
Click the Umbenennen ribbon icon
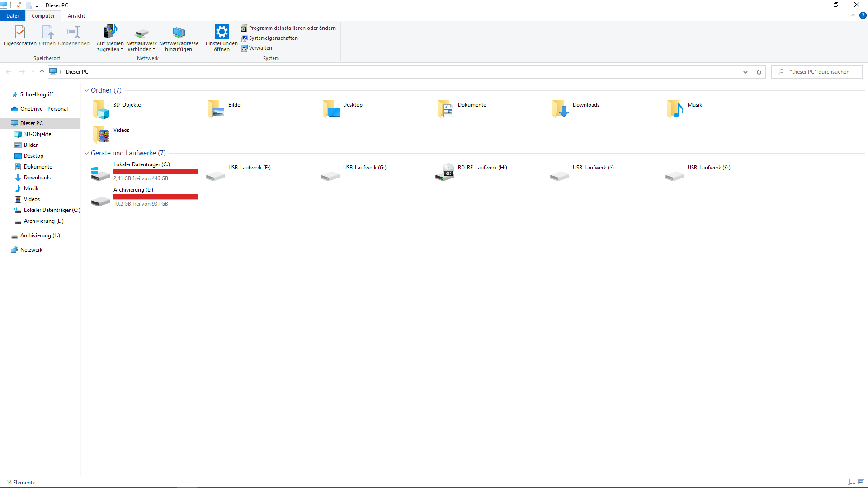coord(74,32)
